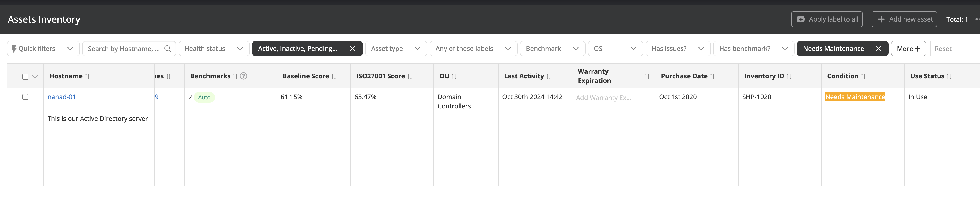
Task: Click the Add Warranty Expiration field
Action: click(x=603, y=98)
